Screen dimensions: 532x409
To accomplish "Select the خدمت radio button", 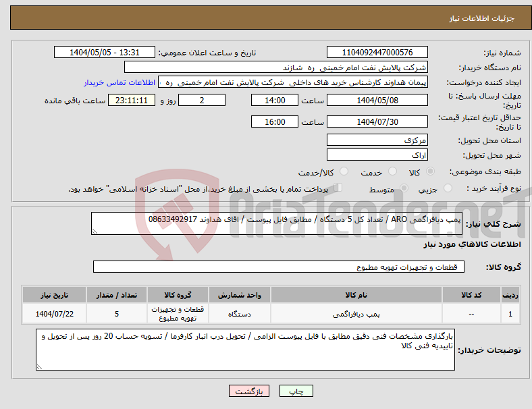I will pyautogui.click(x=392, y=171).
